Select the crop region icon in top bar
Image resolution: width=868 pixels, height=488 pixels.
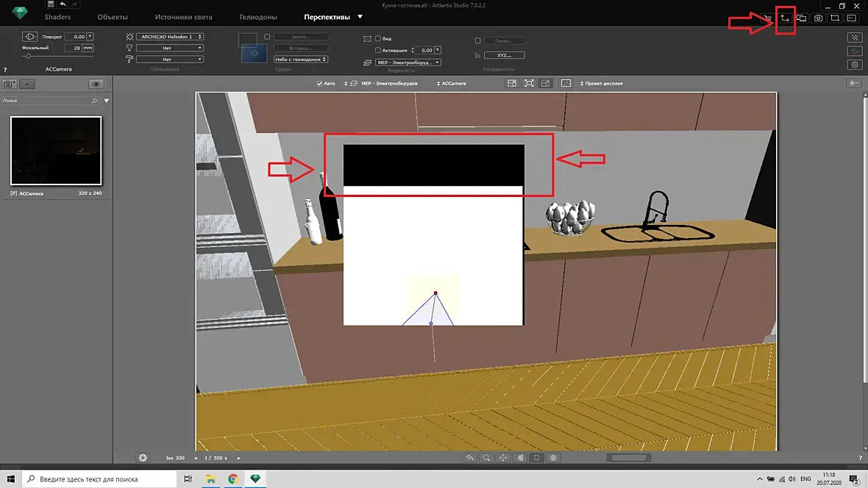tap(835, 18)
